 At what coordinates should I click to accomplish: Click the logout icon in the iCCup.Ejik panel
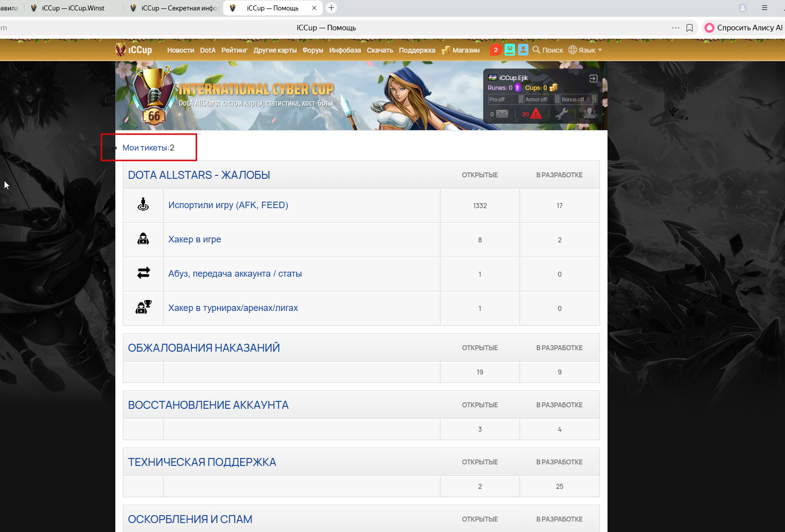pyautogui.click(x=593, y=78)
